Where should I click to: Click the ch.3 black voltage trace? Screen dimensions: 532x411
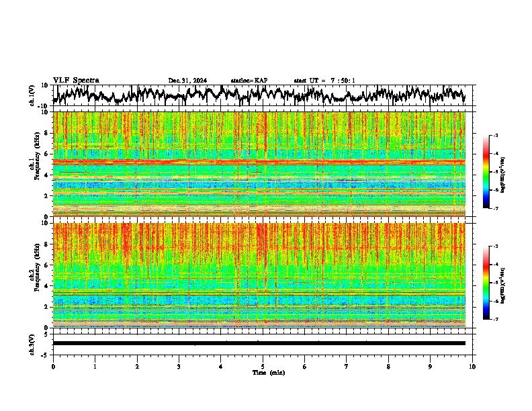[259, 343]
